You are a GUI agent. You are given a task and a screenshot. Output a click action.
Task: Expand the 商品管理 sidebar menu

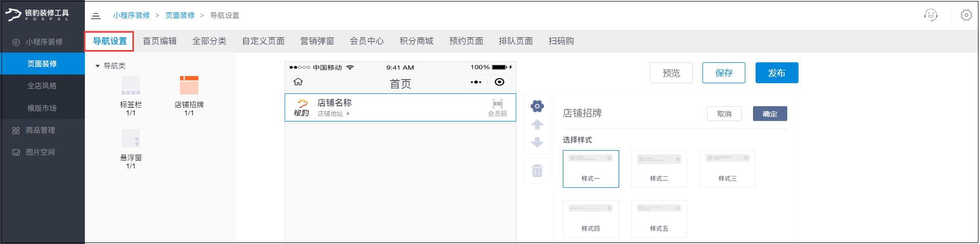pyautogui.click(x=40, y=130)
